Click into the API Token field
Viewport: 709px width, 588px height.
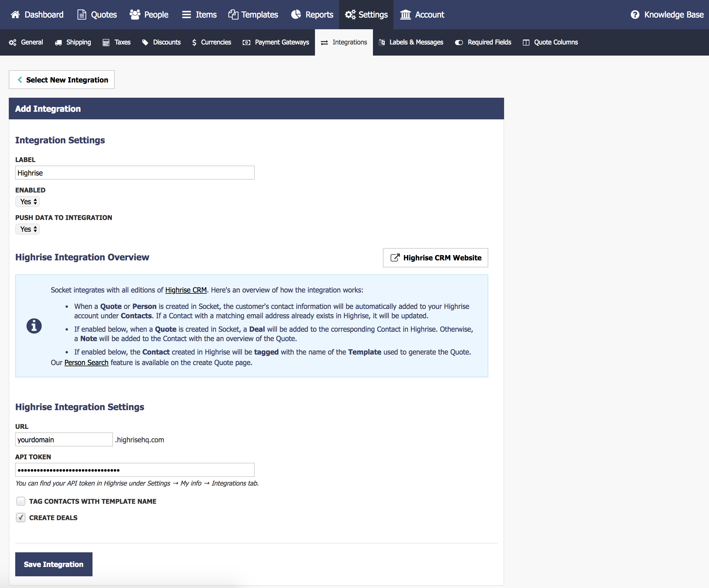(x=135, y=470)
